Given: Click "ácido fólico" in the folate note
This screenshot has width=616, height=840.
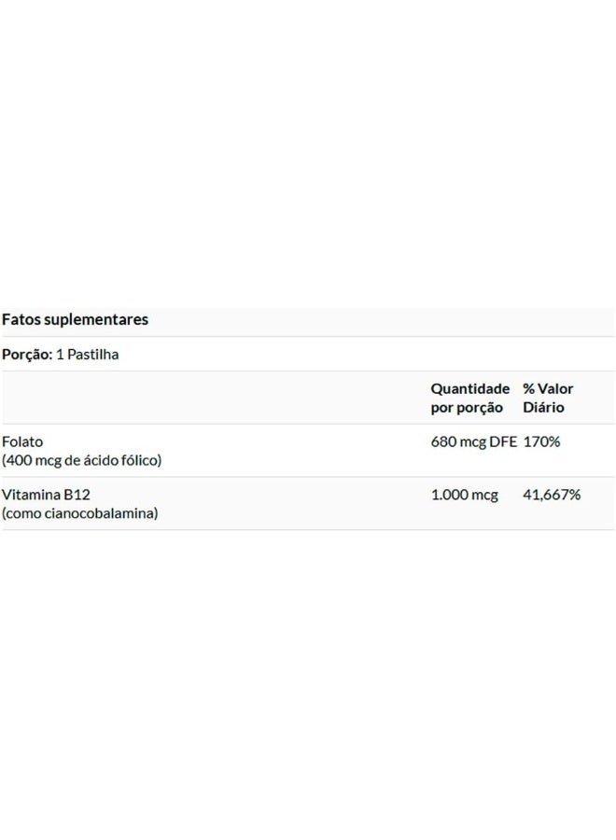Looking at the screenshot, I should 125,460.
